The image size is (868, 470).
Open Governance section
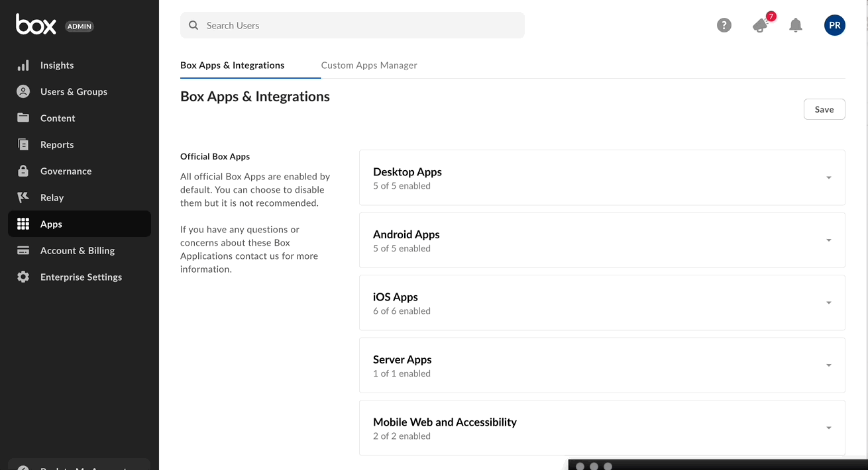80,171
